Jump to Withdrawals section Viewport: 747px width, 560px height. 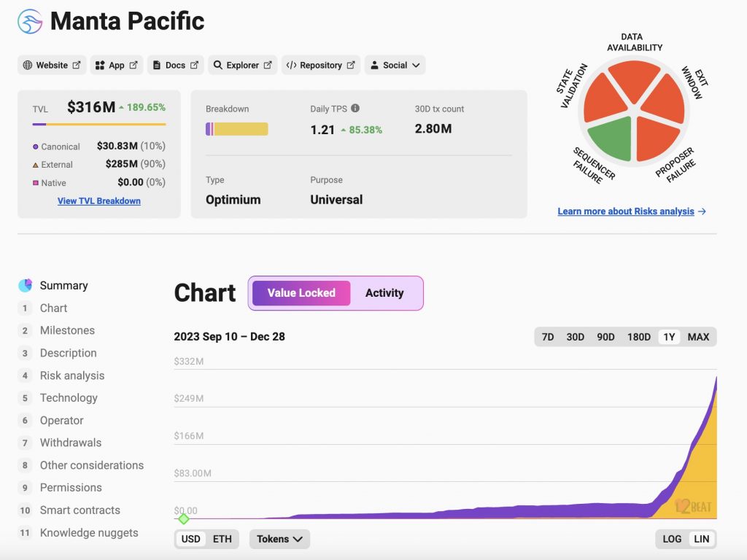coord(71,443)
